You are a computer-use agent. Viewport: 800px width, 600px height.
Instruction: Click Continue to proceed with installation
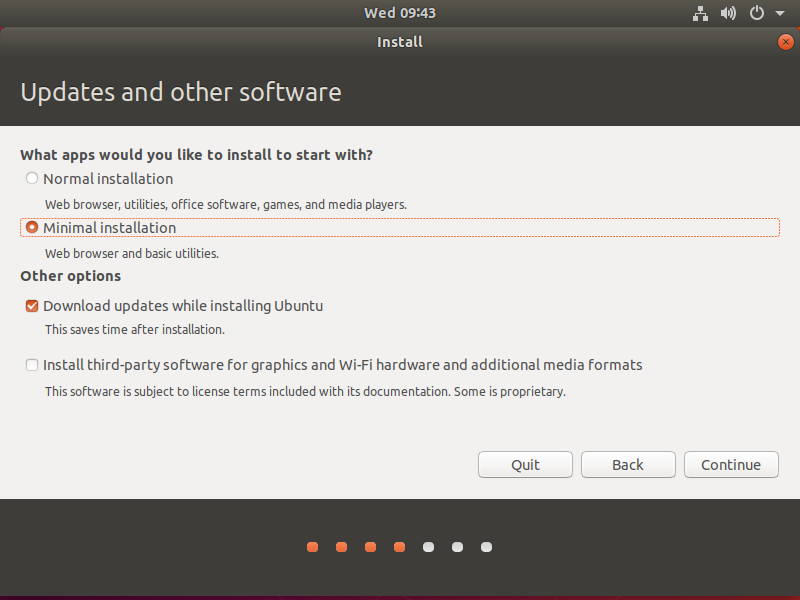click(x=731, y=465)
